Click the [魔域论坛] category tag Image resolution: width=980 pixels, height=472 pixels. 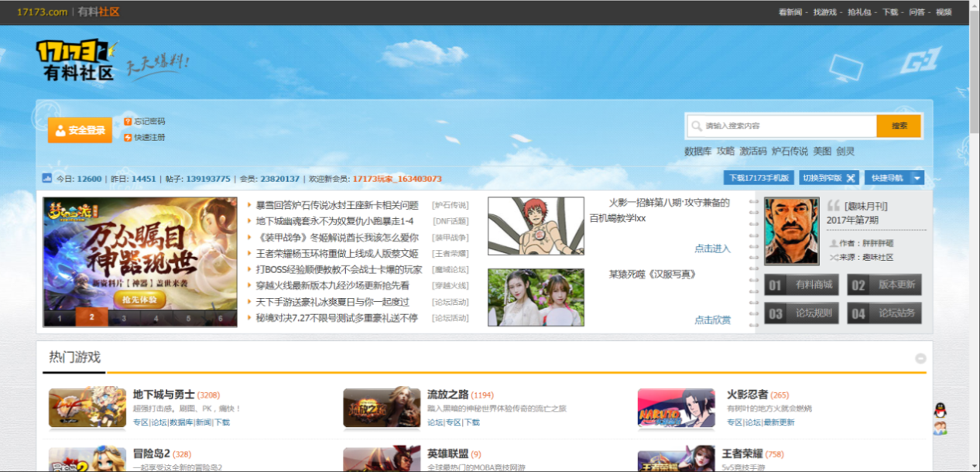coord(450,270)
